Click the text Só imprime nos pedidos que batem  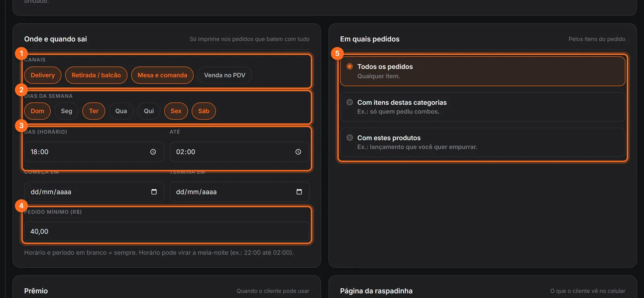pos(250,39)
